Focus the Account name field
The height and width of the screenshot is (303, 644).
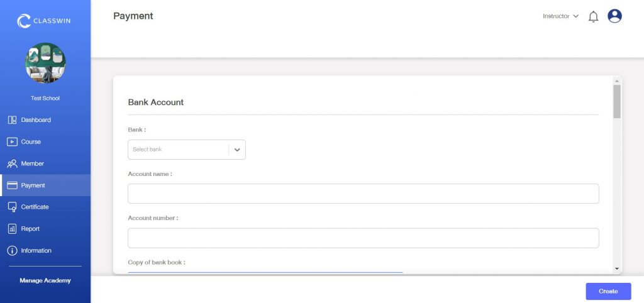[x=363, y=194]
